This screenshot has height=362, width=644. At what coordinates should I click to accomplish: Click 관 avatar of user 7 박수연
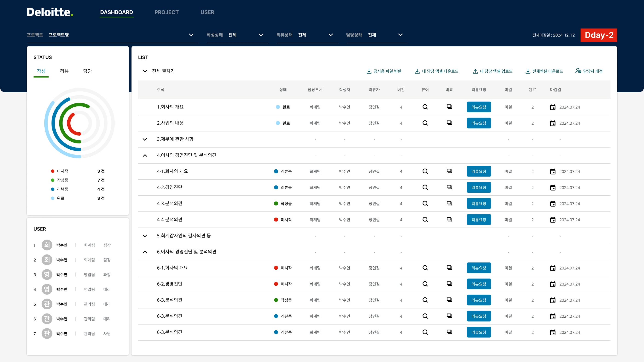coord(47,333)
